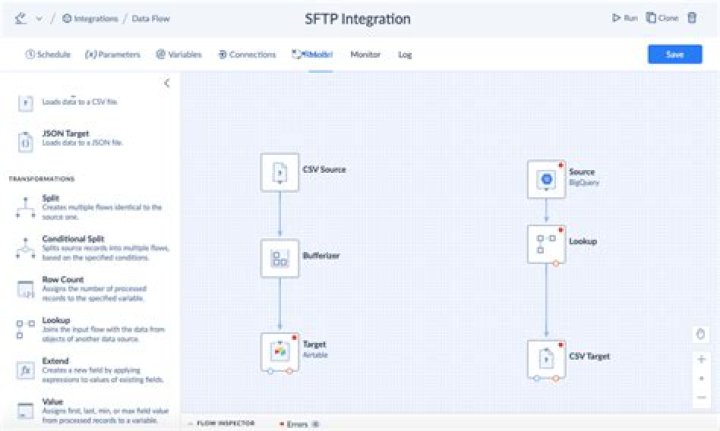
Task: Click the BigQuery Source node
Action: point(546,179)
